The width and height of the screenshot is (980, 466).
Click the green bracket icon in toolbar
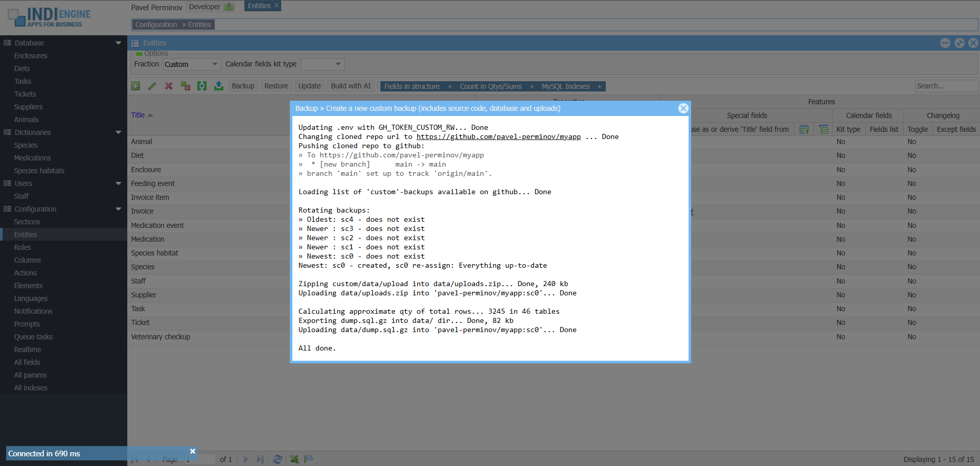(x=202, y=86)
